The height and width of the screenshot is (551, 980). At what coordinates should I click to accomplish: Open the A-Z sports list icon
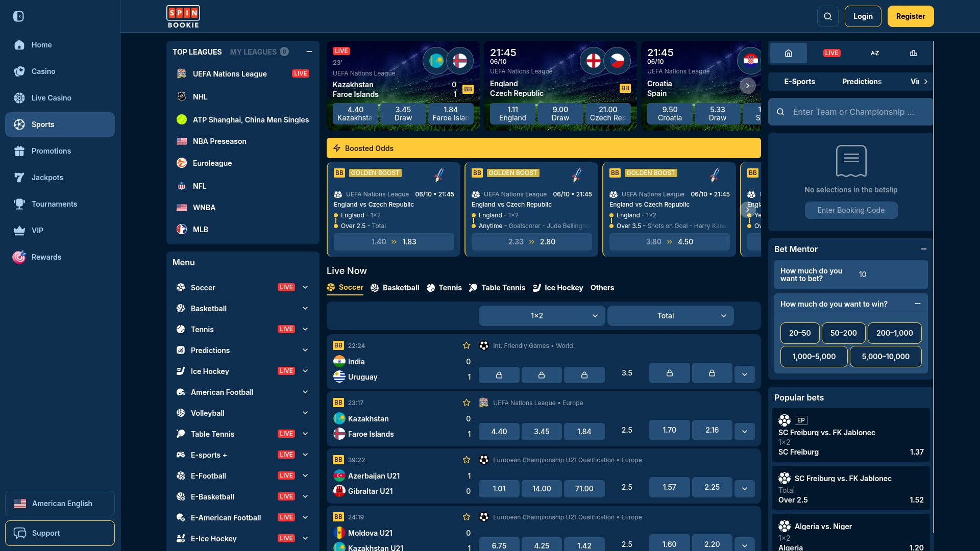click(875, 53)
